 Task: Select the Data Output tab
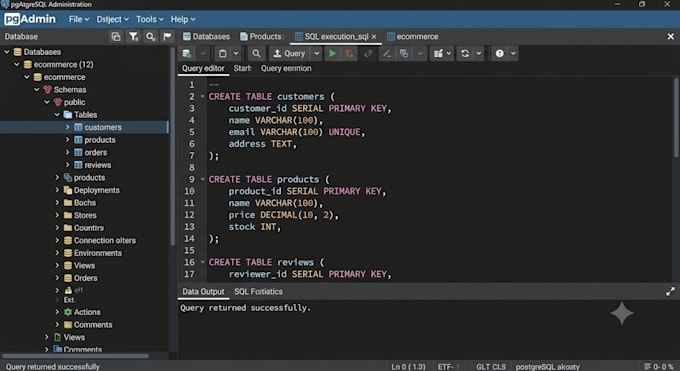(203, 292)
